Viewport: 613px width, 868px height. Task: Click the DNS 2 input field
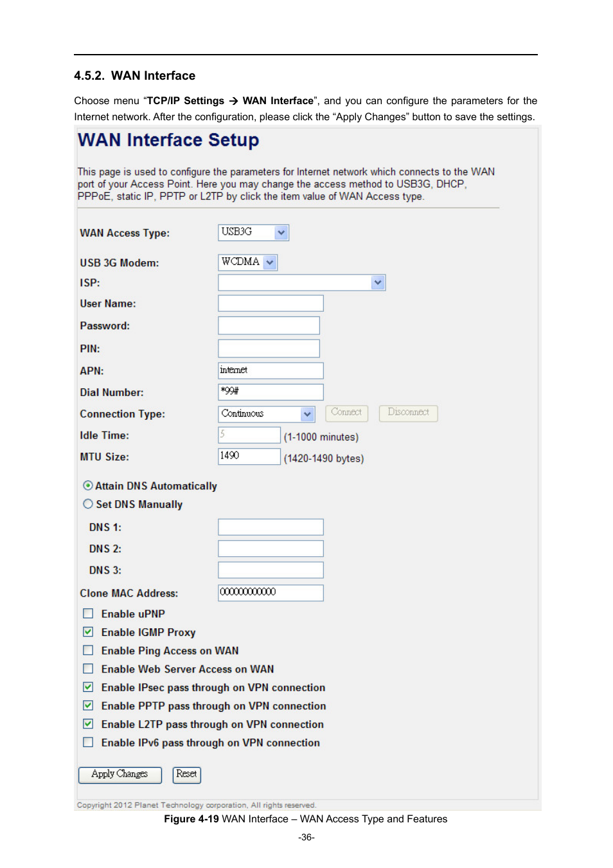coord(271,548)
